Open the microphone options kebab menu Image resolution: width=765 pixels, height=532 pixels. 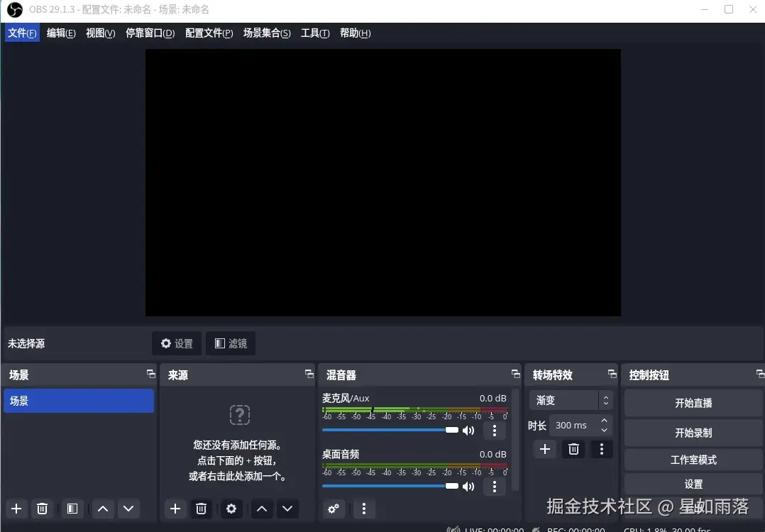point(494,430)
